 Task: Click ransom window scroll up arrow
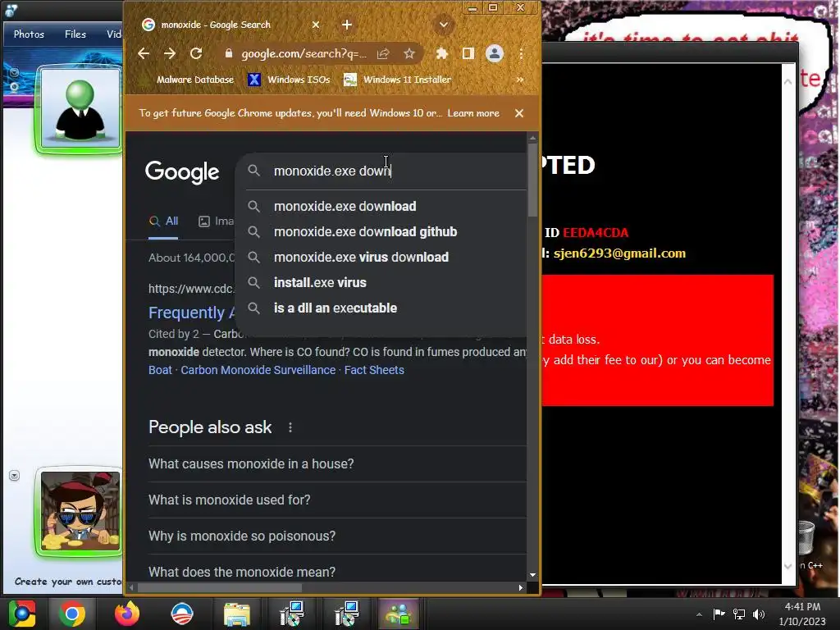point(788,82)
